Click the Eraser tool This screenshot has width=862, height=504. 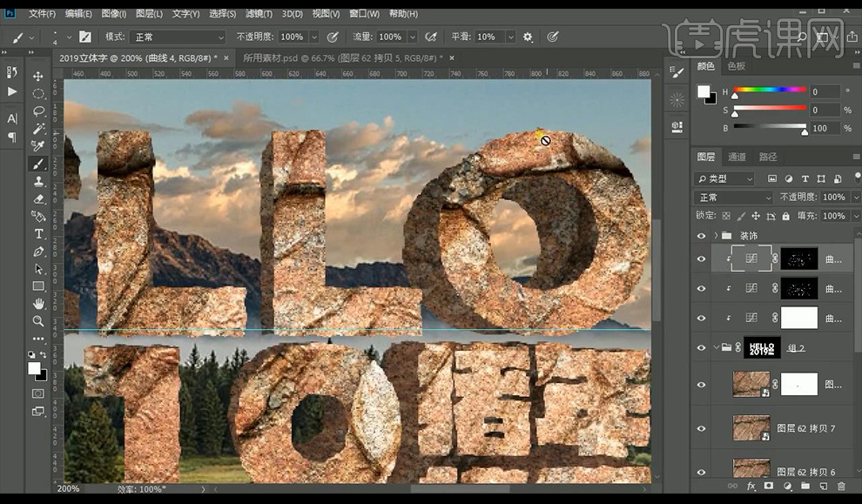(38, 199)
